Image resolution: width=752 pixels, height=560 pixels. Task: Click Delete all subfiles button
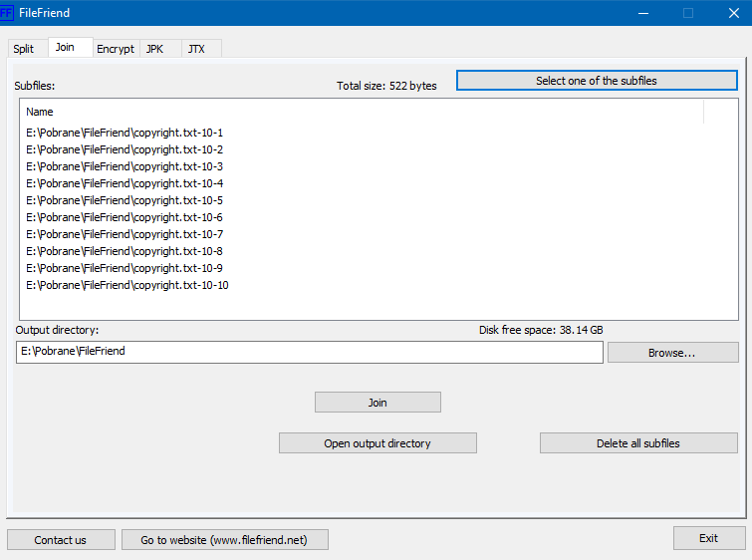[638, 443]
